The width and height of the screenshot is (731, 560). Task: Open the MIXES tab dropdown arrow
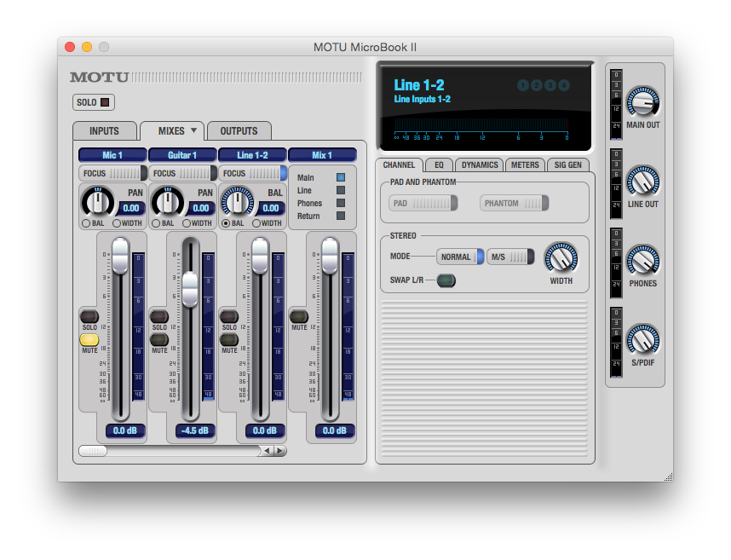coord(194,130)
